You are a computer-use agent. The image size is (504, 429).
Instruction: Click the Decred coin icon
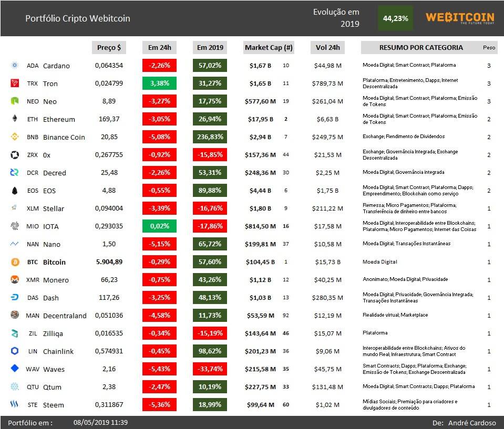[15, 172]
